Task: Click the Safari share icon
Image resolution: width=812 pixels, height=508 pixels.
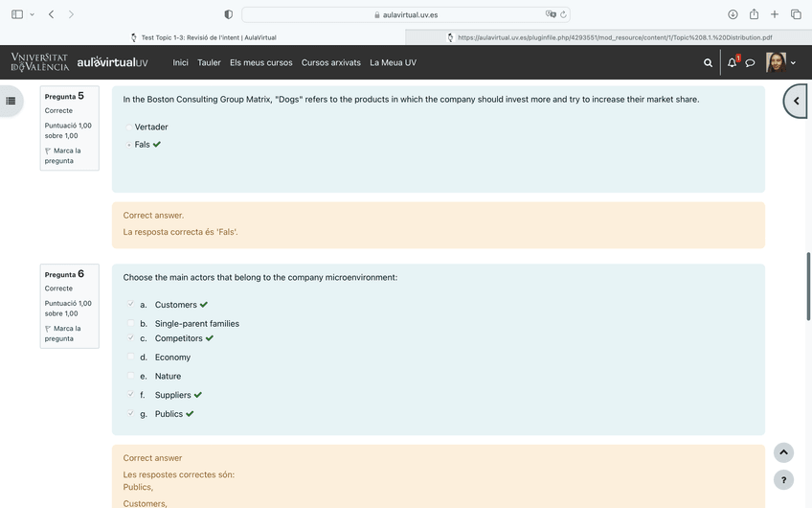Action: click(754, 14)
